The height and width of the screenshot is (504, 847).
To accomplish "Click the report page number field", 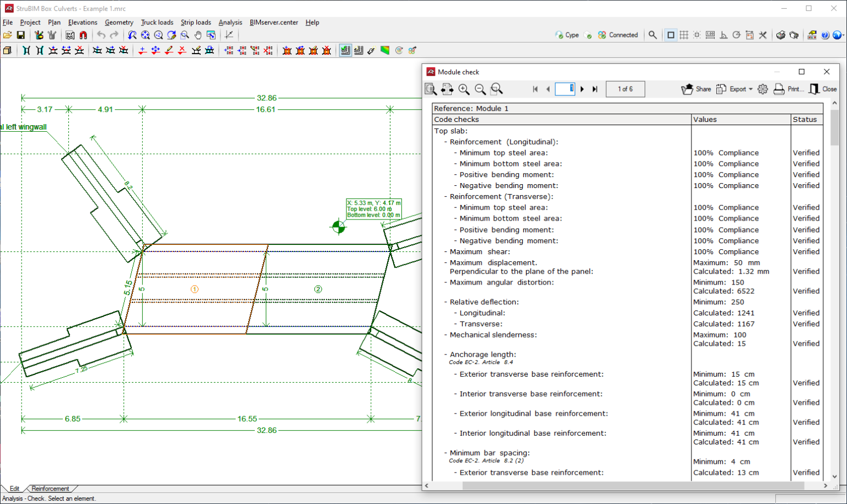I will (x=565, y=89).
